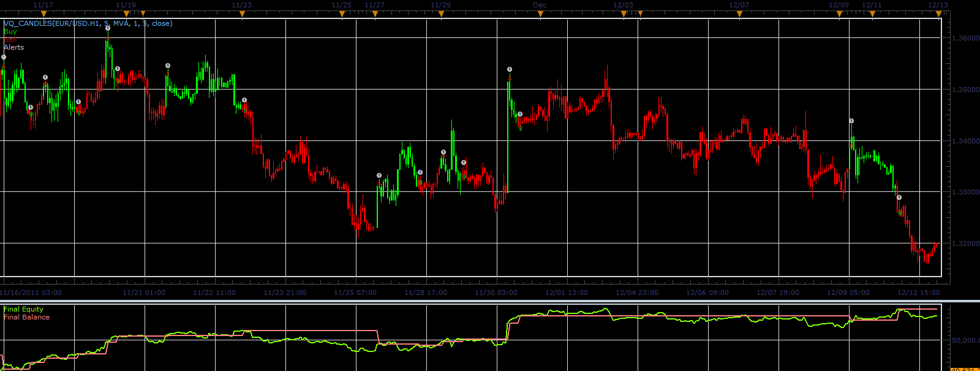
Task: Click the orange marker under 12/11
Action: (x=872, y=13)
